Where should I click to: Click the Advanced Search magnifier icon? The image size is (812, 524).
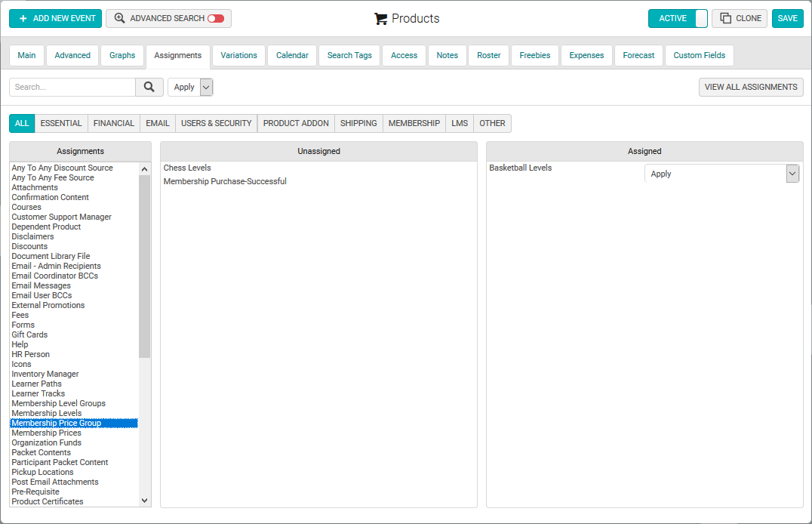(x=120, y=18)
